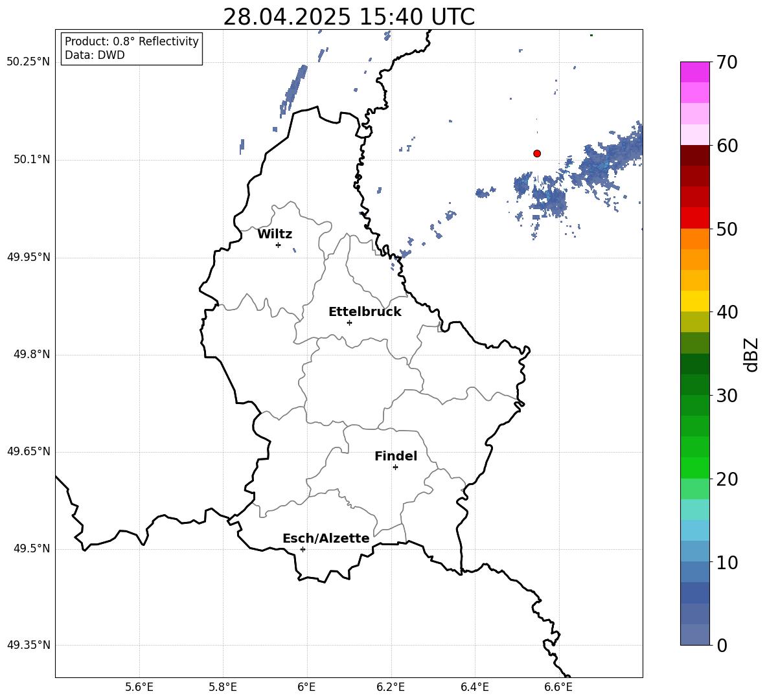
Task: Click the 'Findel' city label
Action: (x=396, y=456)
